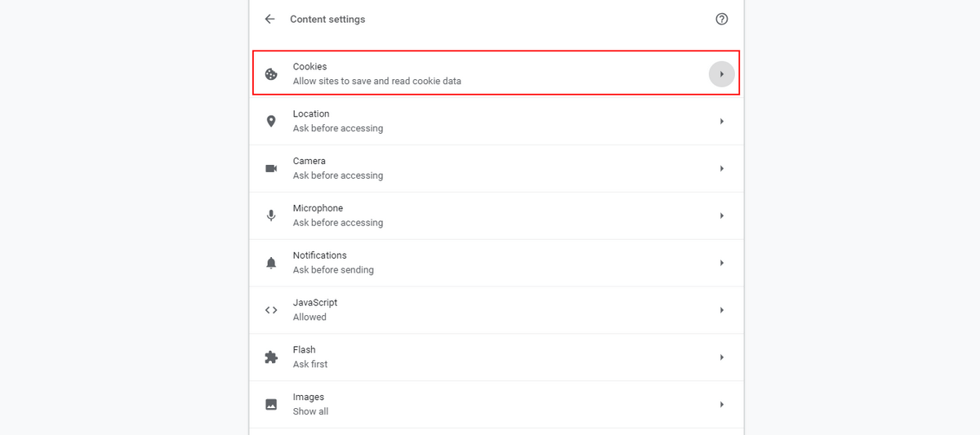The image size is (980, 435).
Task: Expand Camera settings with its arrow
Action: (721, 168)
